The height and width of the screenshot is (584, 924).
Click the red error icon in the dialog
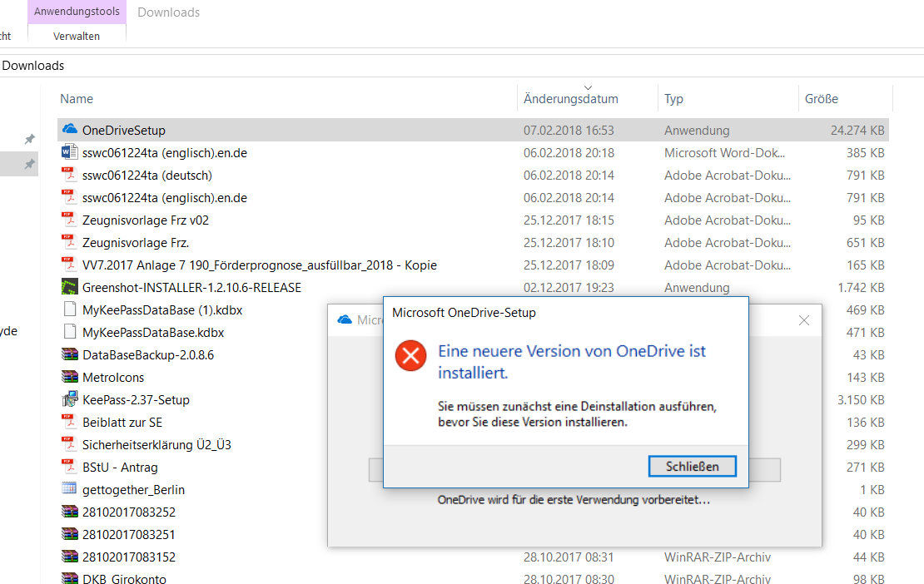[410, 355]
